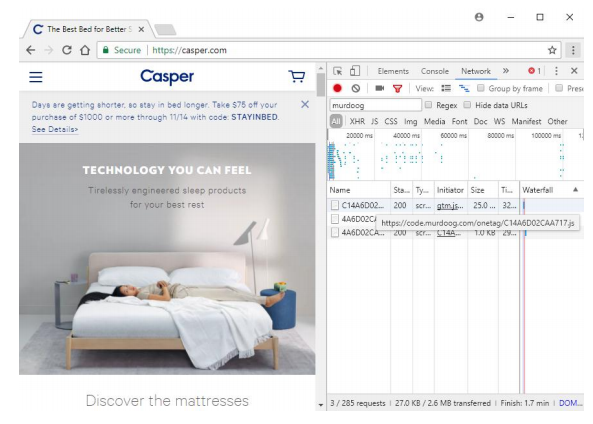Bookmark page with star icon

pos(552,50)
